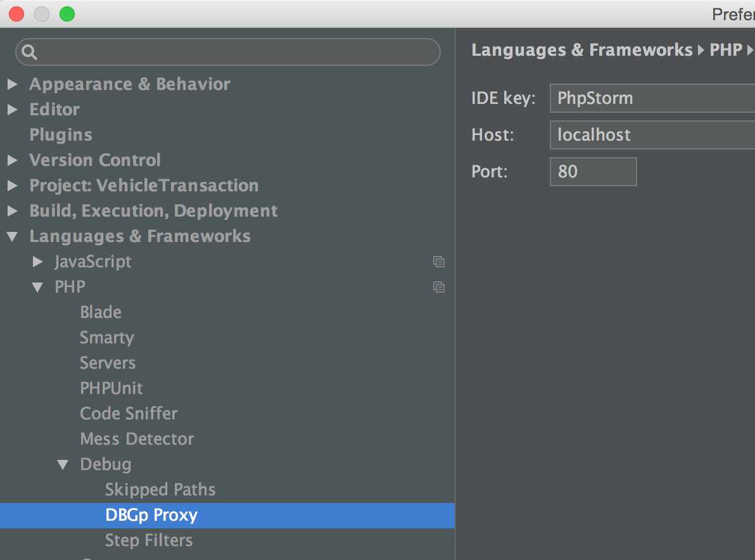Click the IDE key text field
The image size is (755, 560).
coord(652,98)
